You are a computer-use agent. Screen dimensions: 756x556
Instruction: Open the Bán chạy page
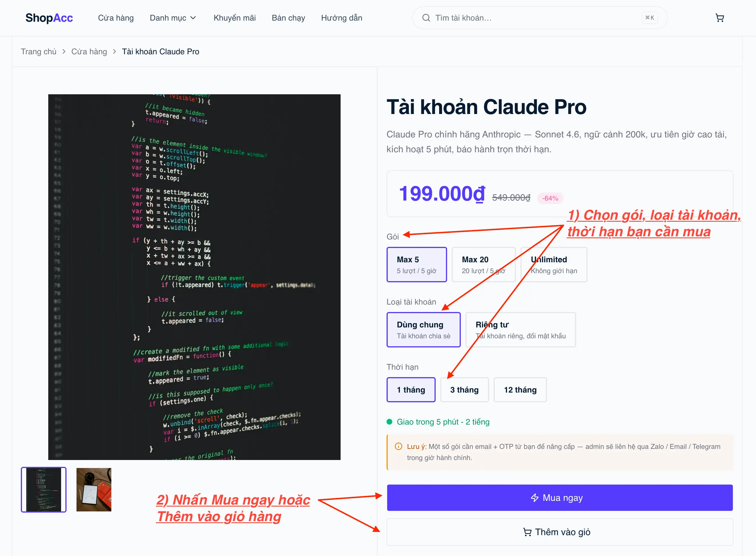tap(288, 18)
